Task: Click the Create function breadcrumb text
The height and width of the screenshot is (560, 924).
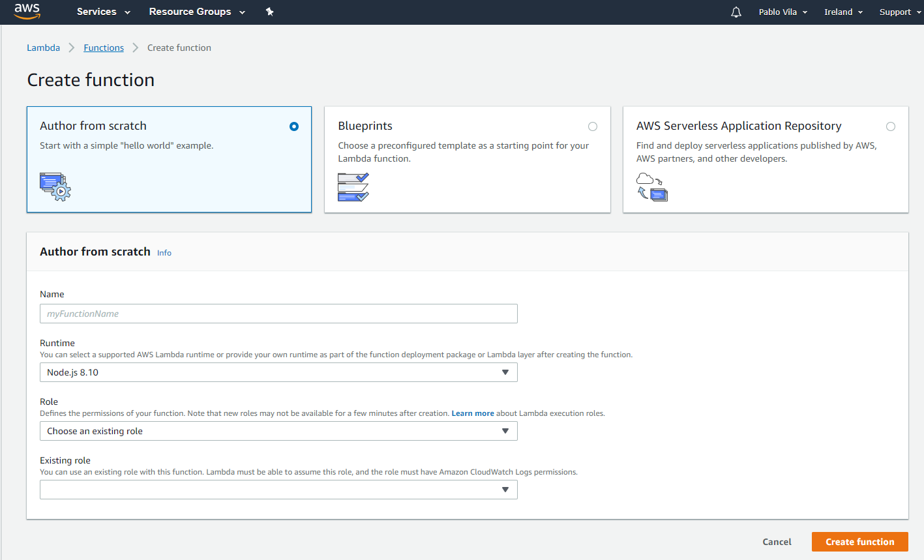Action: [x=179, y=48]
